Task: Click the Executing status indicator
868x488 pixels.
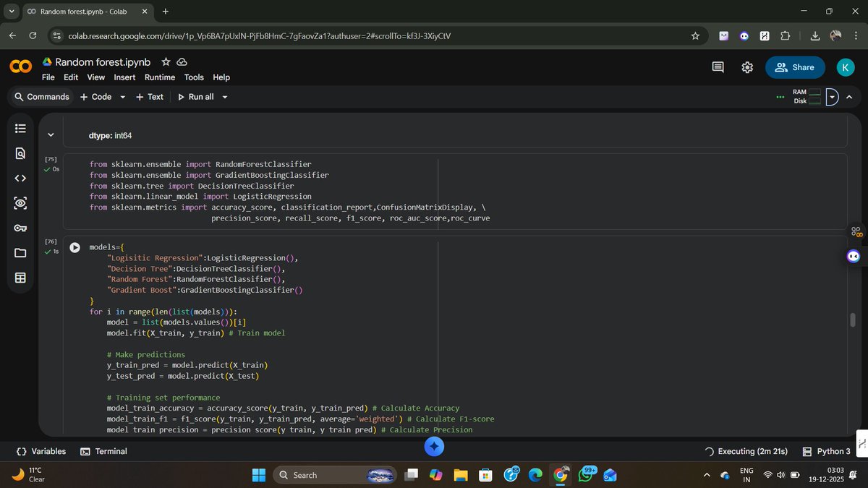Action: coord(746,451)
